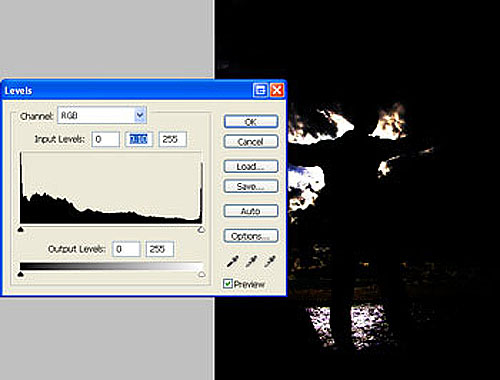Open the Channel RGB dropdown
The height and width of the screenshot is (380, 500).
pyautogui.click(x=102, y=115)
